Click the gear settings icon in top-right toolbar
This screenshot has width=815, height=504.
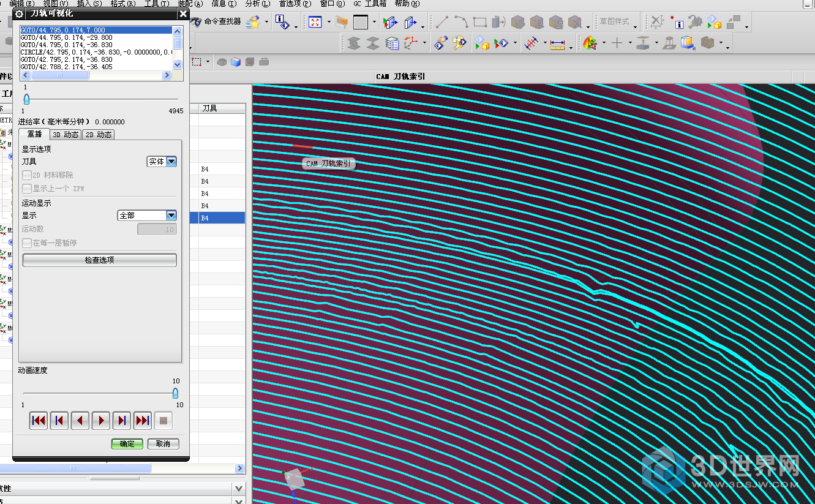pyautogui.click(x=695, y=23)
